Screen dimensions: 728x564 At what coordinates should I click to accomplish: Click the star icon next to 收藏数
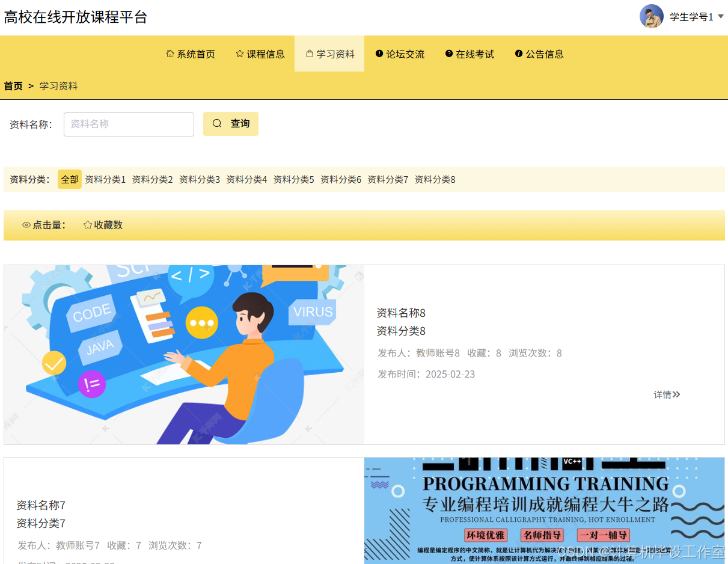tap(88, 225)
